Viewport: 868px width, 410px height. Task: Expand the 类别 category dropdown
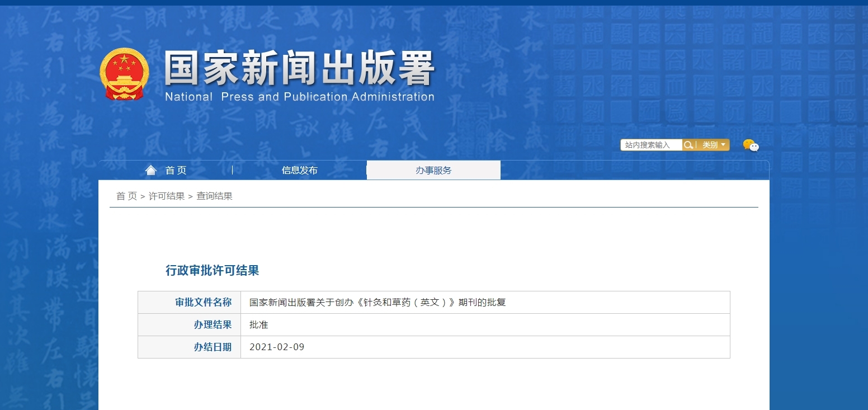tap(714, 145)
